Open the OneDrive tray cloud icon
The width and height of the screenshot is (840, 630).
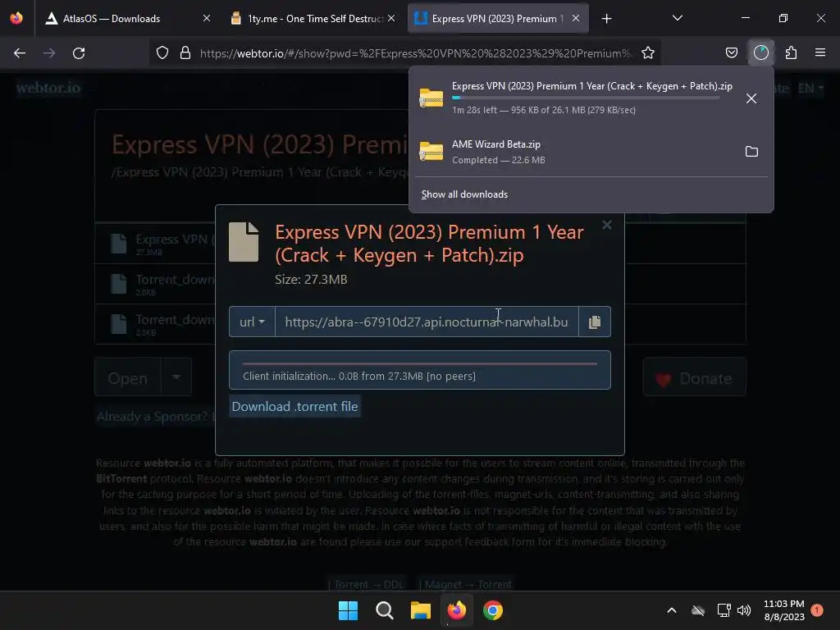click(x=697, y=610)
